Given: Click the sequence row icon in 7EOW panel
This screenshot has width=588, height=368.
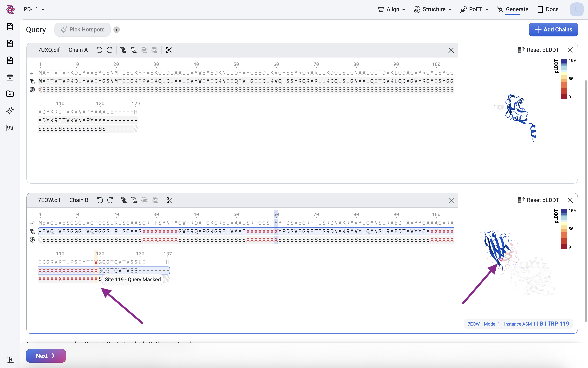Looking at the screenshot, I should pos(33,231).
